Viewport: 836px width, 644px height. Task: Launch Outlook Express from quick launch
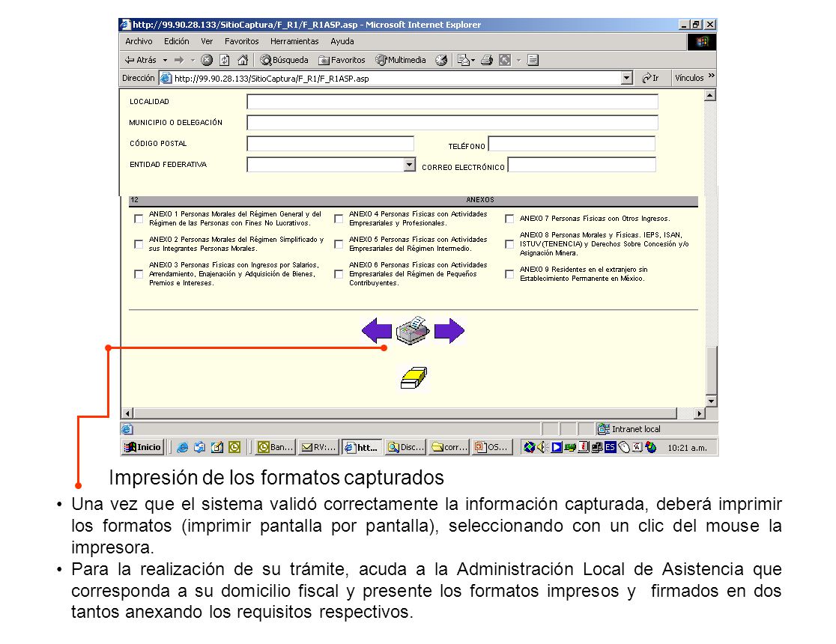[199, 447]
